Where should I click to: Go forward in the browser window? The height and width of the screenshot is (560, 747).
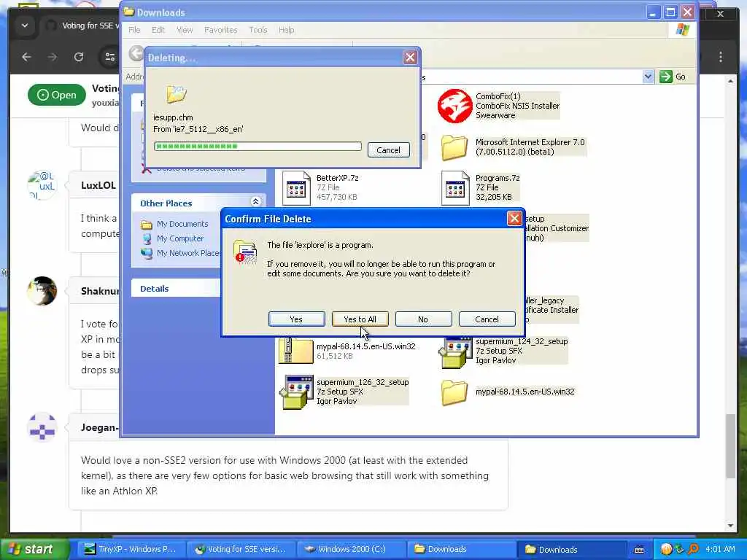coord(53,57)
